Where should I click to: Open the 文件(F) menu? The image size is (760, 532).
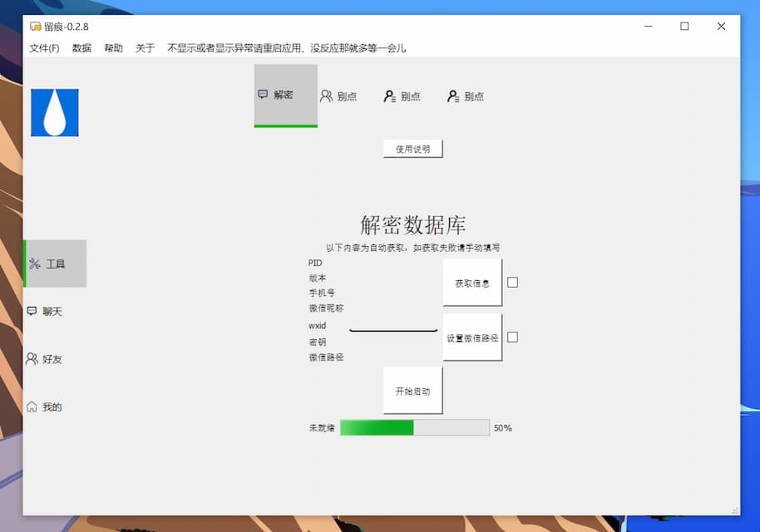pyautogui.click(x=44, y=48)
